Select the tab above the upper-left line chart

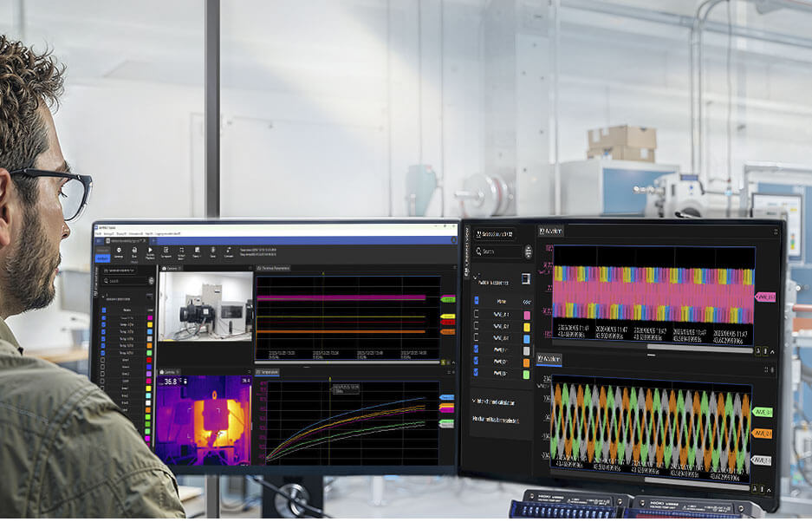[x=274, y=269]
